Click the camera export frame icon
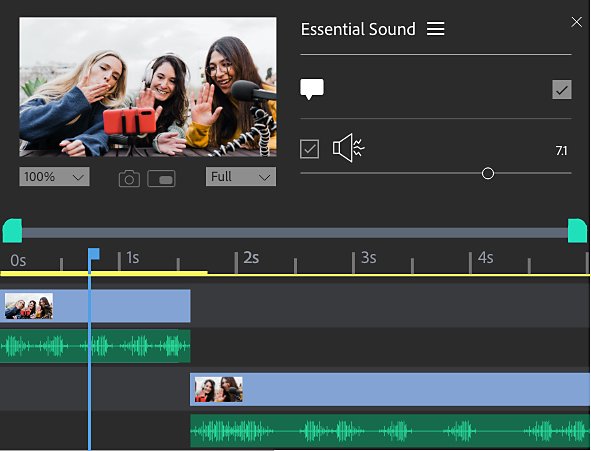Viewport: 591px width, 451px height. pos(129,179)
